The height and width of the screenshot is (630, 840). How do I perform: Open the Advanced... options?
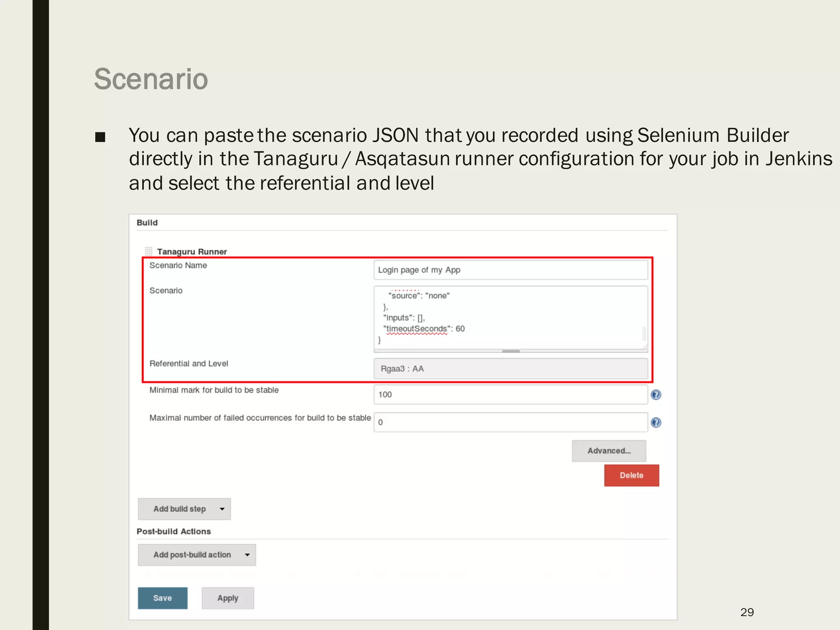pyautogui.click(x=609, y=451)
